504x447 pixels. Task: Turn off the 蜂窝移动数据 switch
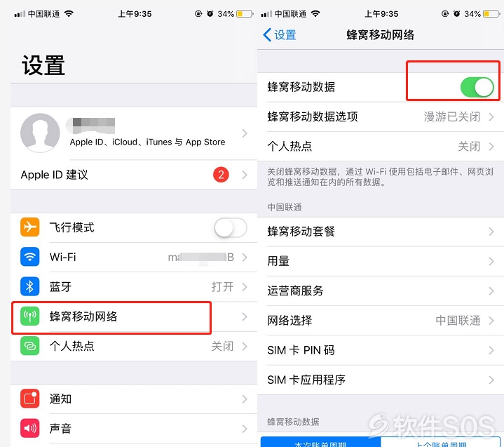[x=477, y=87]
